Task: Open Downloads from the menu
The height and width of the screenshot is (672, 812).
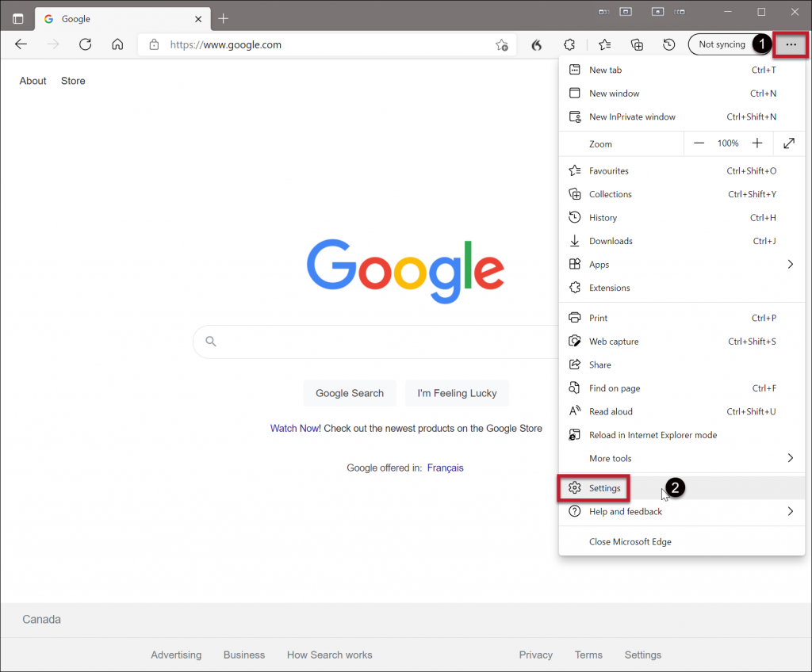Action: (681, 241)
